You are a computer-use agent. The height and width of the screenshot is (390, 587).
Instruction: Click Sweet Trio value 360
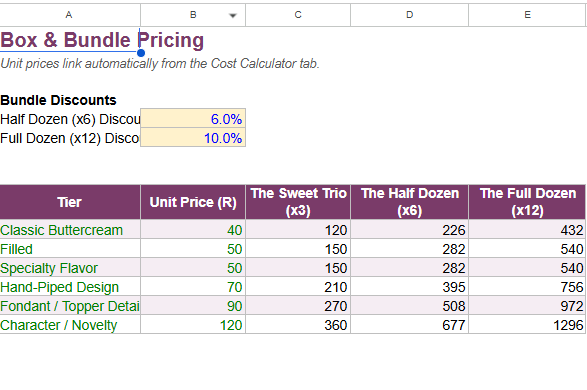pyautogui.click(x=298, y=325)
